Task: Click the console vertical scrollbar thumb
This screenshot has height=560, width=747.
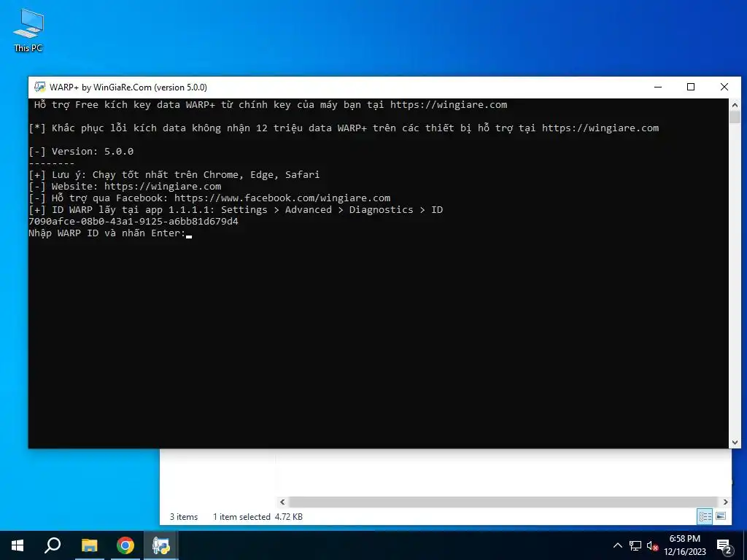Action: coord(735,117)
